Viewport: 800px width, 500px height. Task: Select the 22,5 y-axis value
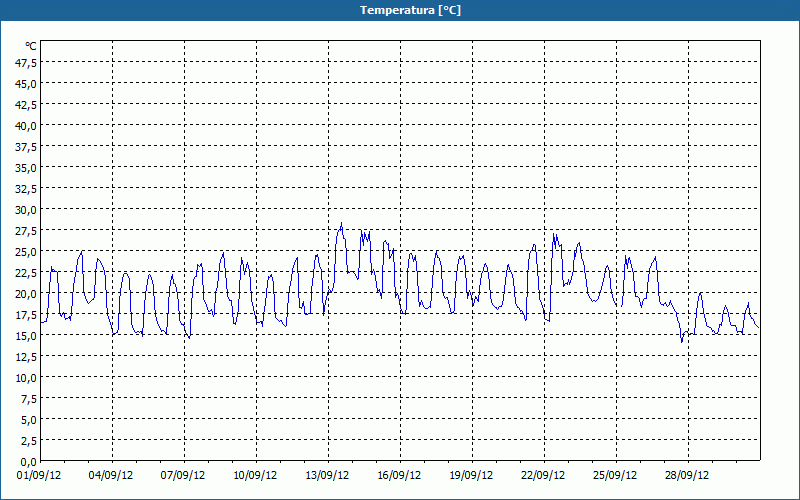point(27,272)
